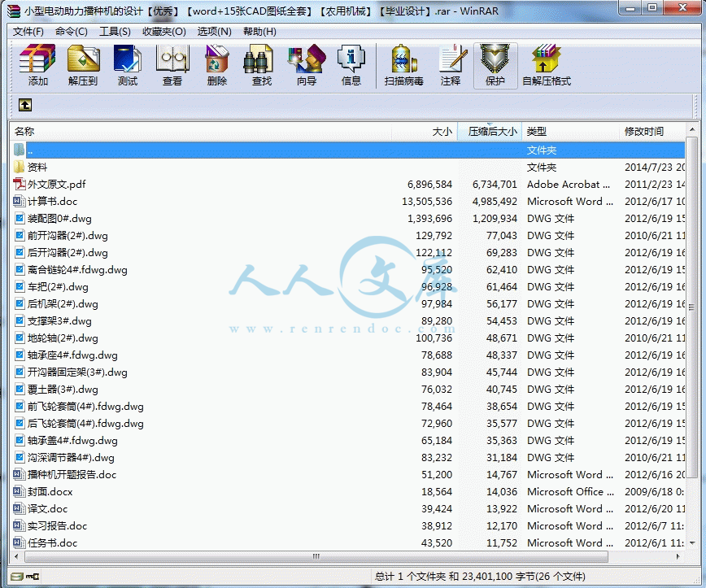Select file 播种机开题报告.doc
The width and height of the screenshot is (706, 588).
pos(72,474)
